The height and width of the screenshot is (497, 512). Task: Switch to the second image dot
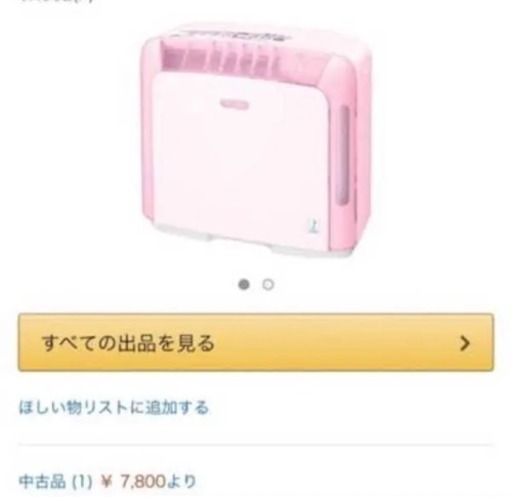(x=268, y=285)
